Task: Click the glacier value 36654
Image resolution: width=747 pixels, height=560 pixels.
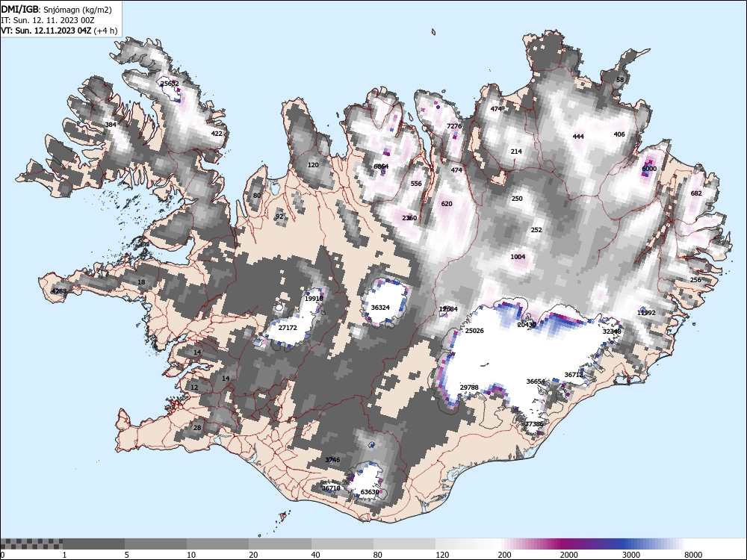Action: pyautogui.click(x=536, y=382)
